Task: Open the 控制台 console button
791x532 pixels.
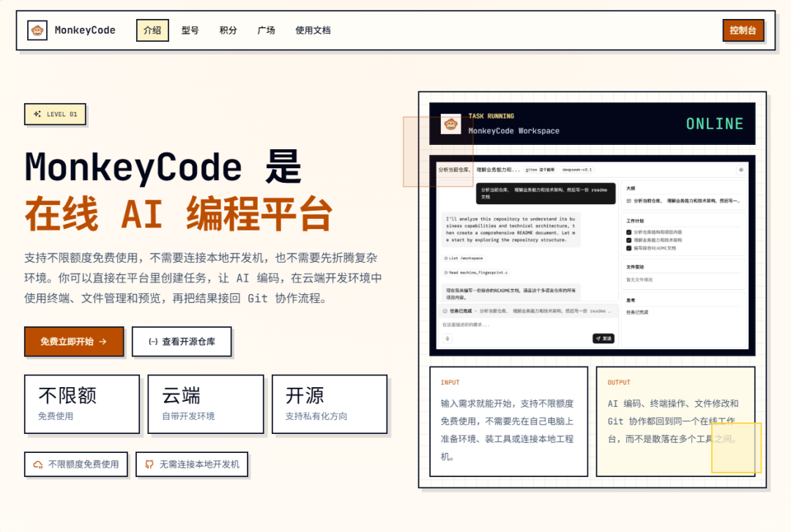Action: tap(743, 30)
